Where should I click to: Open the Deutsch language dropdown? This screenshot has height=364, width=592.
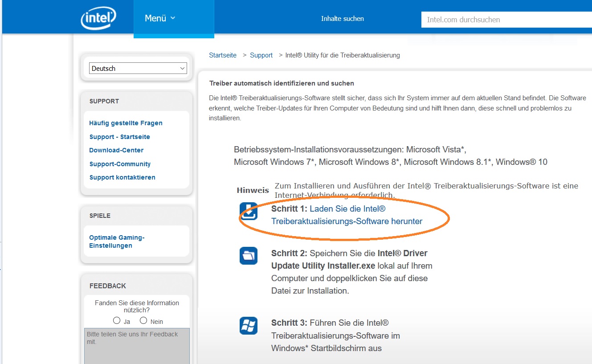tap(138, 68)
